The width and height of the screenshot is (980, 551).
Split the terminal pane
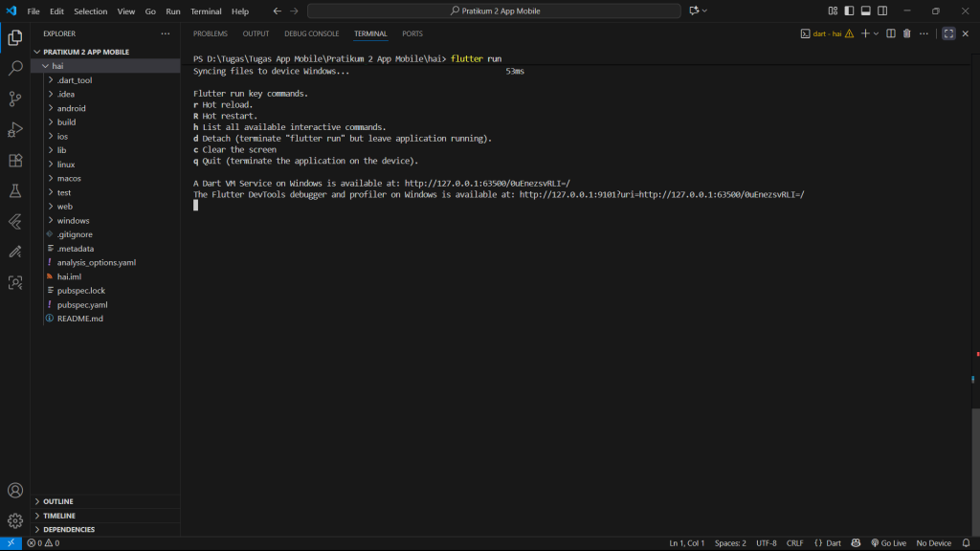pyautogui.click(x=890, y=33)
